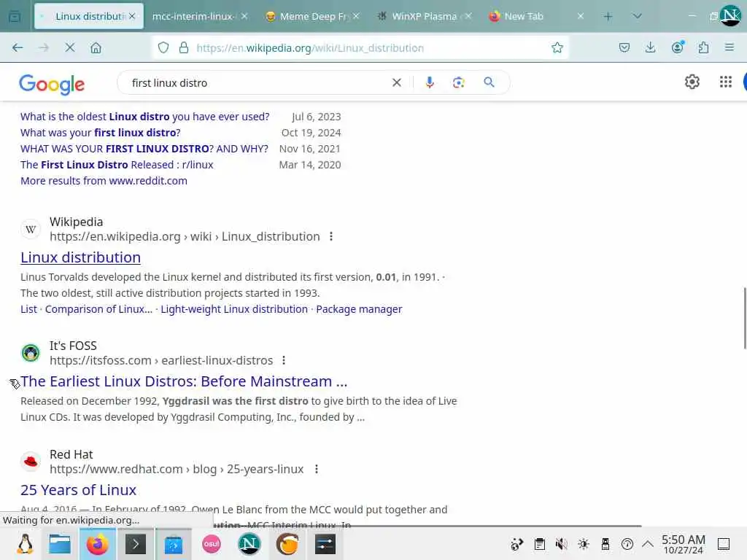Open Wikipedia result options menu
The height and width of the screenshot is (560, 747).
coord(331,236)
